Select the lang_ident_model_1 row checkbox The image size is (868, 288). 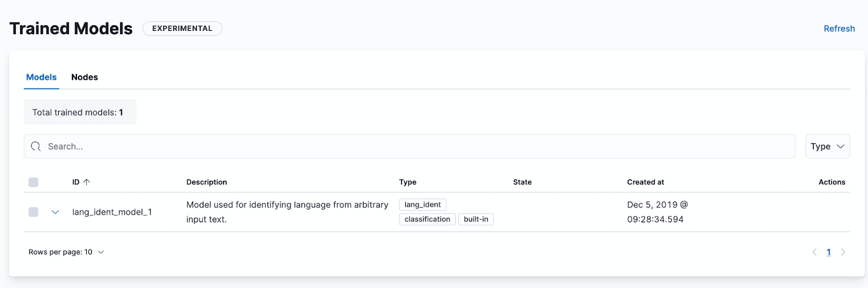coord(34,212)
